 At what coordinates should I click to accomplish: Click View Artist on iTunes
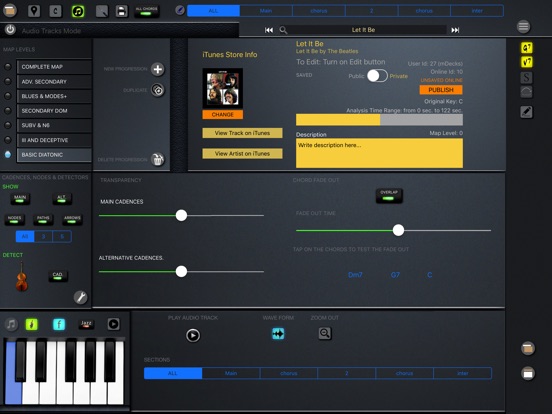242,153
